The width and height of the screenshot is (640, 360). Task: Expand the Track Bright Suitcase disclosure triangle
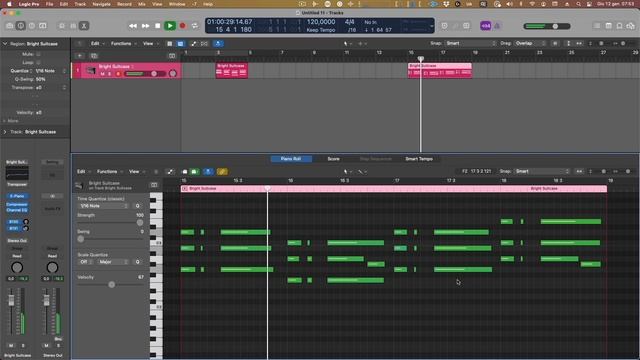point(5,132)
